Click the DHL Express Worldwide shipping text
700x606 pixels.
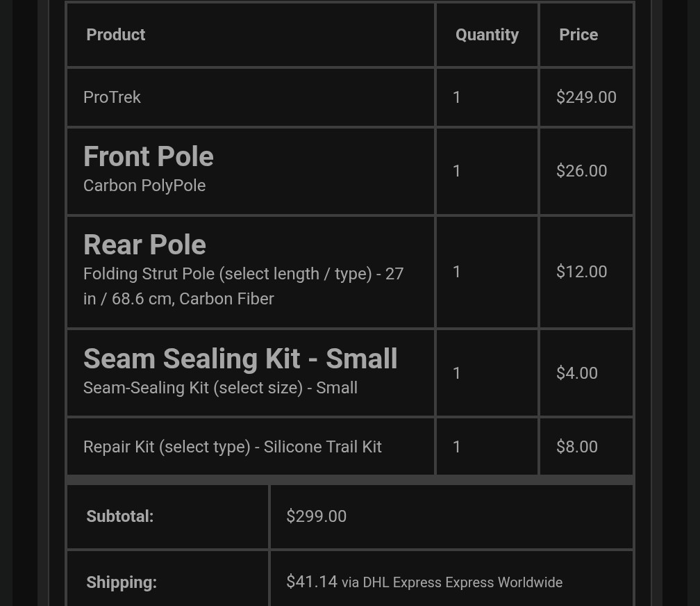(x=452, y=582)
